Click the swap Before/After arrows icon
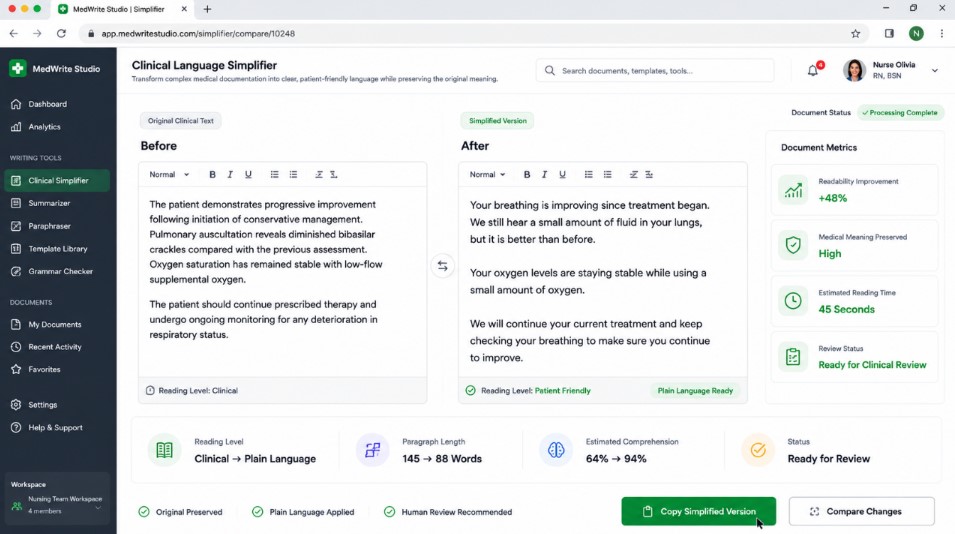This screenshot has height=534, width=955. pyautogui.click(x=443, y=266)
